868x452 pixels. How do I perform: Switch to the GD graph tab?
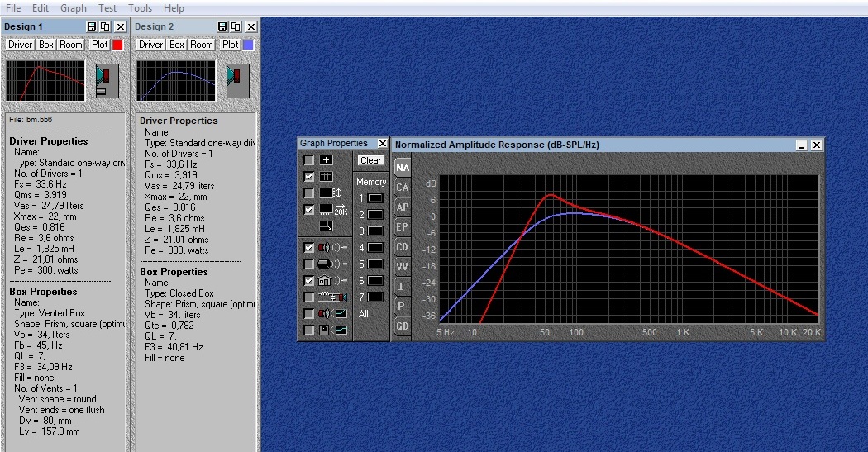[x=402, y=326]
